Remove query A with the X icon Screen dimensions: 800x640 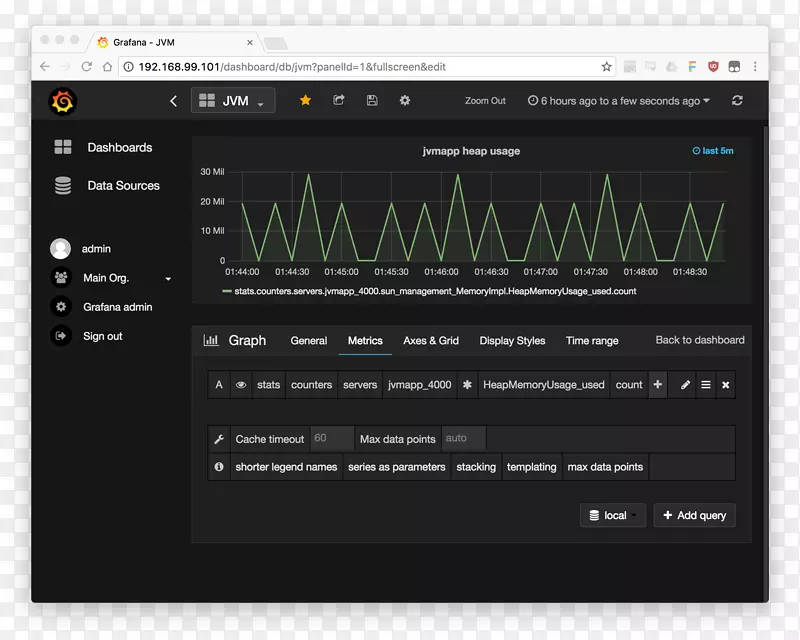pos(725,385)
